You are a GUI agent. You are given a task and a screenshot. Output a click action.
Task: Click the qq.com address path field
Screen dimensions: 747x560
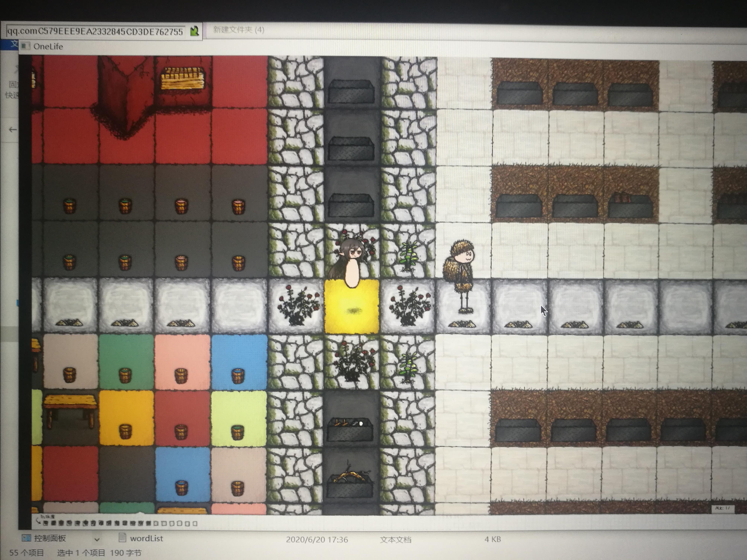tap(95, 32)
